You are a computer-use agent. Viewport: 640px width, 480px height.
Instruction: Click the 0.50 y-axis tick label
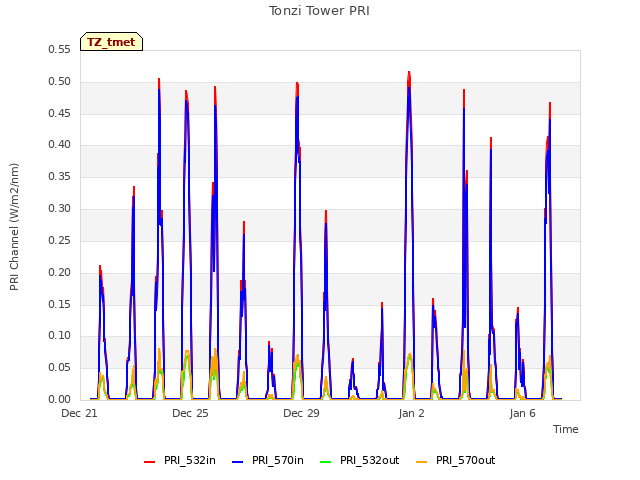tap(59, 82)
